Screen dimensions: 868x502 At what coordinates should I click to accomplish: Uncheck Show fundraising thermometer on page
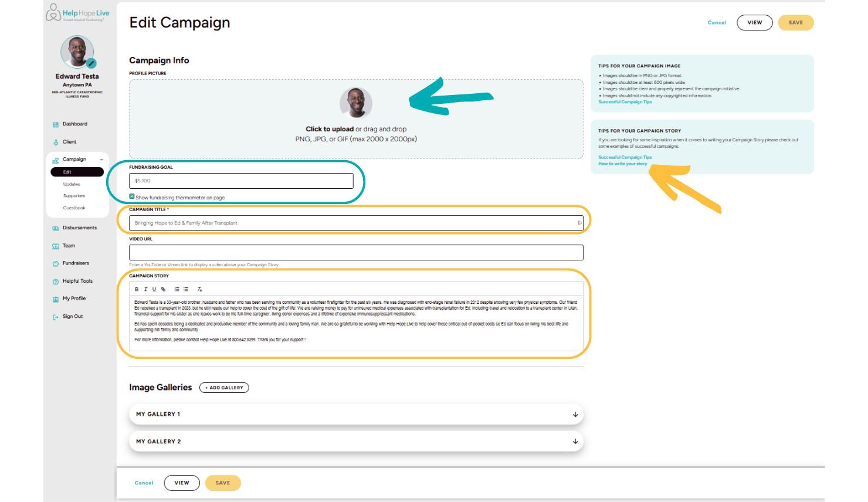132,196
